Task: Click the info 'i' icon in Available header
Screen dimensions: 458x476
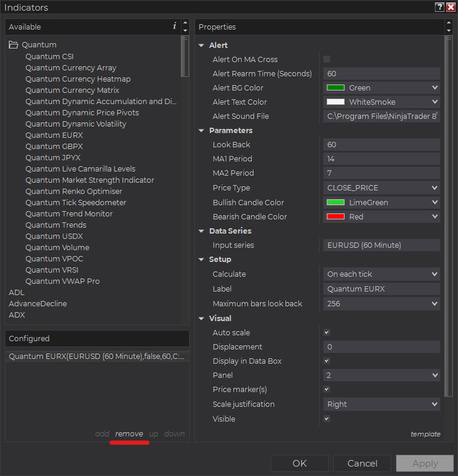Action: [x=174, y=26]
